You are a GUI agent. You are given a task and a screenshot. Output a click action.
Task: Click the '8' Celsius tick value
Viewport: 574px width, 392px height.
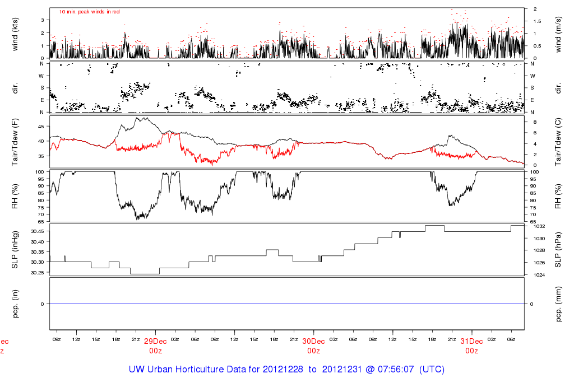(x=535, y=122)
